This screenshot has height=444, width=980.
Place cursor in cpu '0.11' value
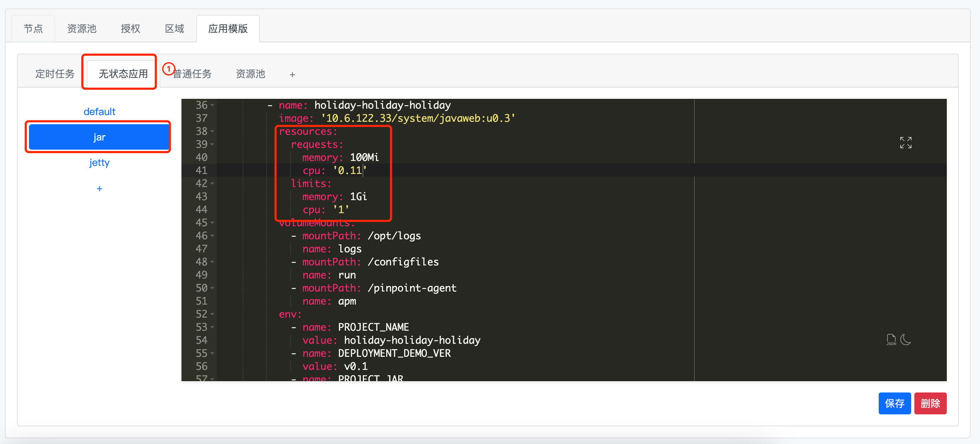click(349, 170)
